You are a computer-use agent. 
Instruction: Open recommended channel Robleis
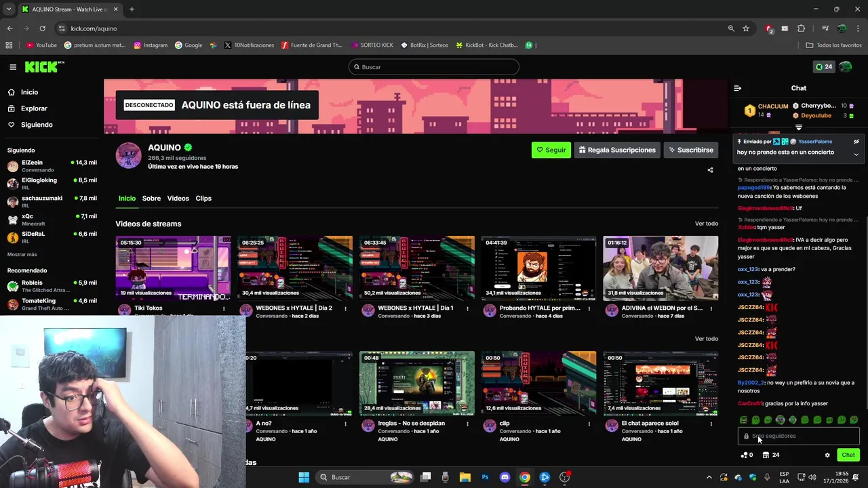coord(52,286)
